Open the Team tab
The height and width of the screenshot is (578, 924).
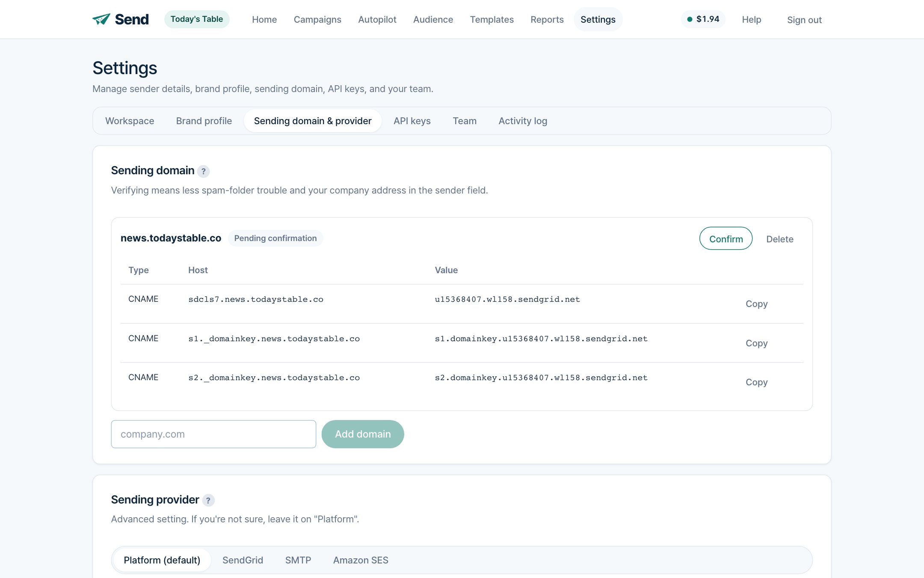(x=465, y=121)
